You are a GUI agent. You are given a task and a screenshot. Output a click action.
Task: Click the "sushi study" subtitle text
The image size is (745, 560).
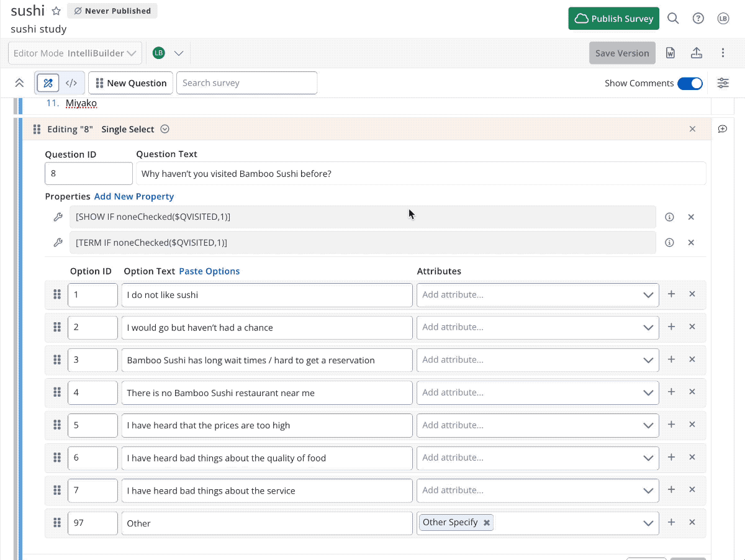pos(38,29)
